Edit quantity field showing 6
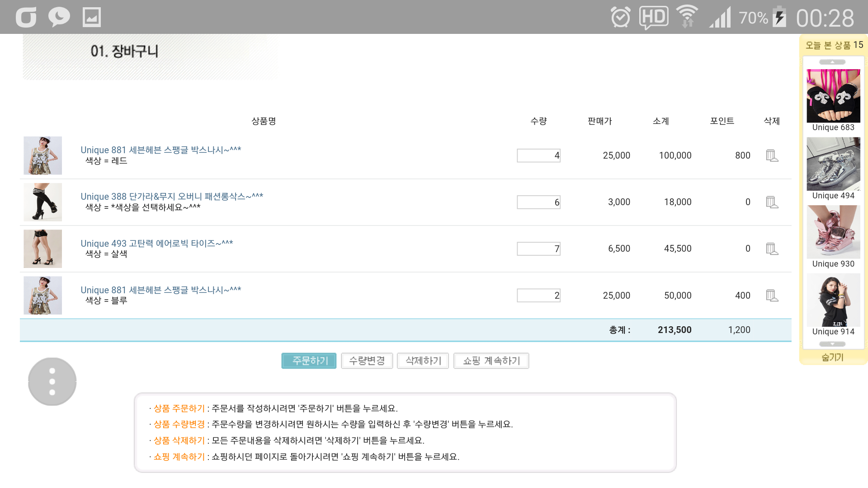868x488 pixels. tap(539, 202)
